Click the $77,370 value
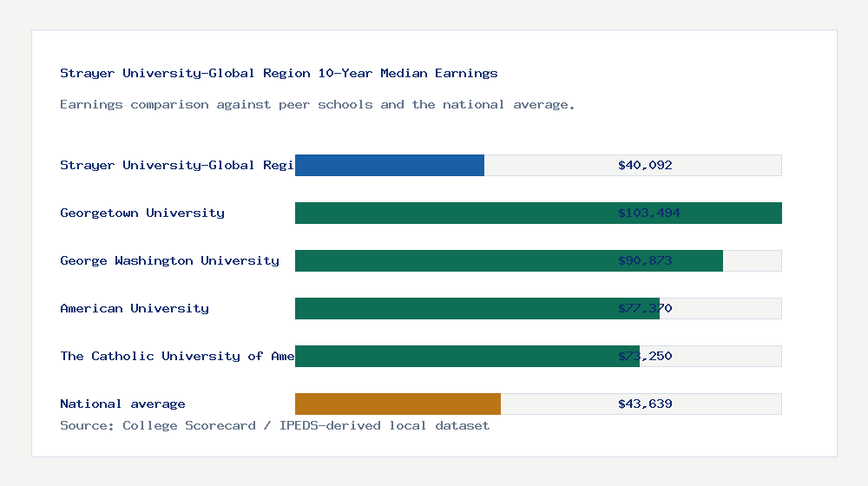The height and width of the screenshot is (486, 868). click(x=645, y=308)
